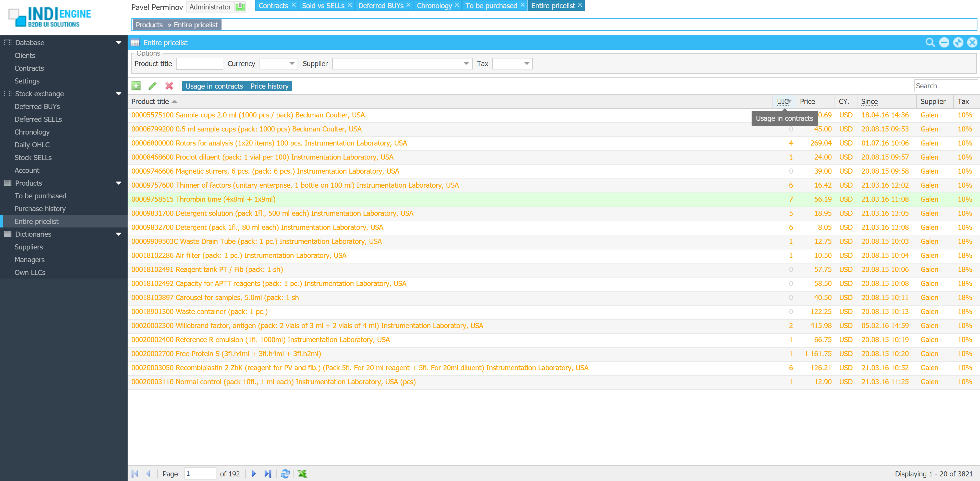Collapse the Database menu section
The width and height of the screenshot is (980, 481).
[x=119, y=43]
